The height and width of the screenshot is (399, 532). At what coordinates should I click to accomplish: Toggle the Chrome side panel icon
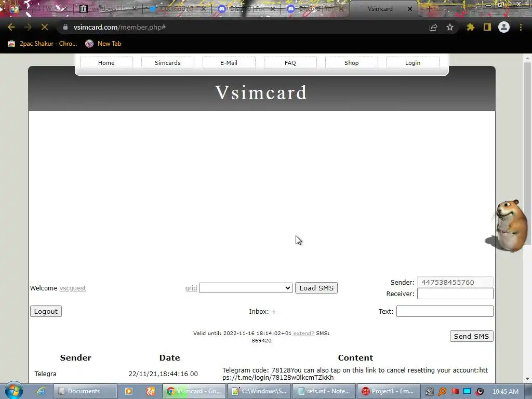pos(487,27)
